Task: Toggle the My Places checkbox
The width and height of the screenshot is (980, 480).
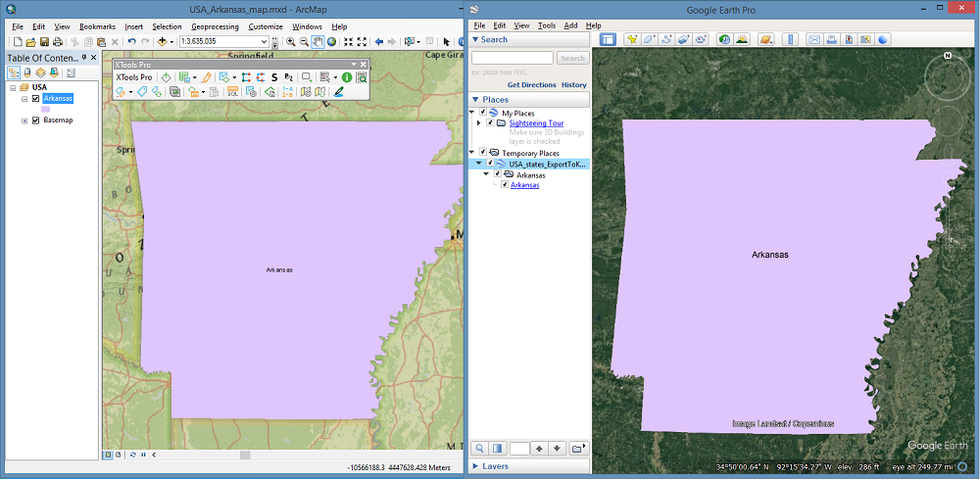Action: point(483,113)
